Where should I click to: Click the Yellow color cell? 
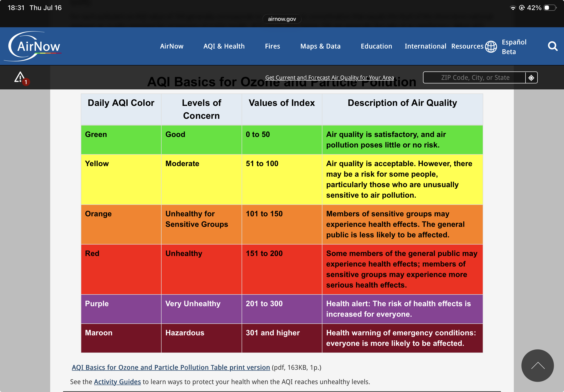[x=121, y=180]
